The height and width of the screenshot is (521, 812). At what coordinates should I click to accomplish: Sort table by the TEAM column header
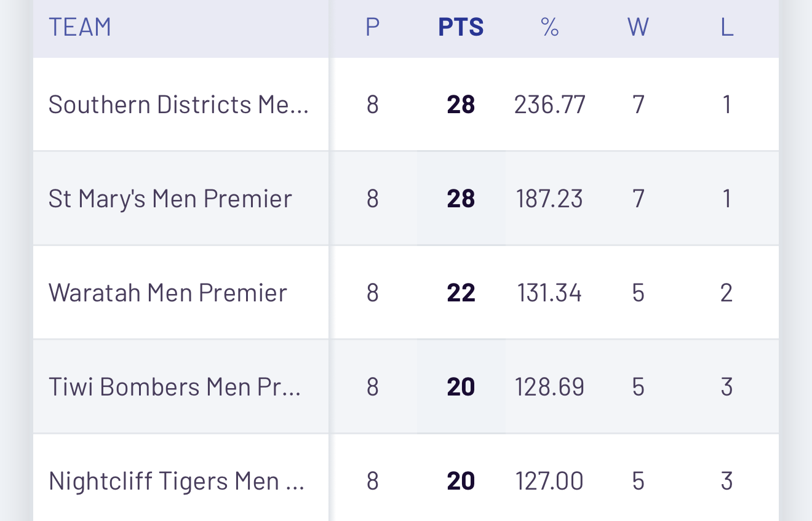click(80, 28)
